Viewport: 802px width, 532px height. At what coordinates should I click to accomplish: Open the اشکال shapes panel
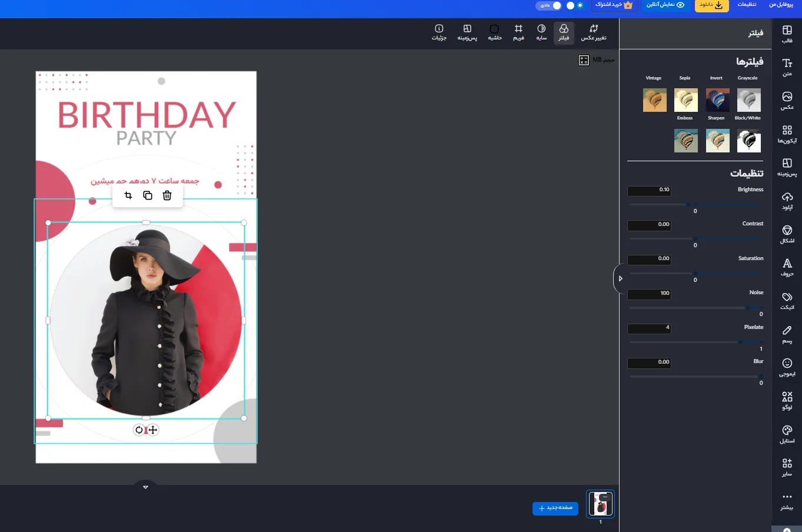[787, 234]
